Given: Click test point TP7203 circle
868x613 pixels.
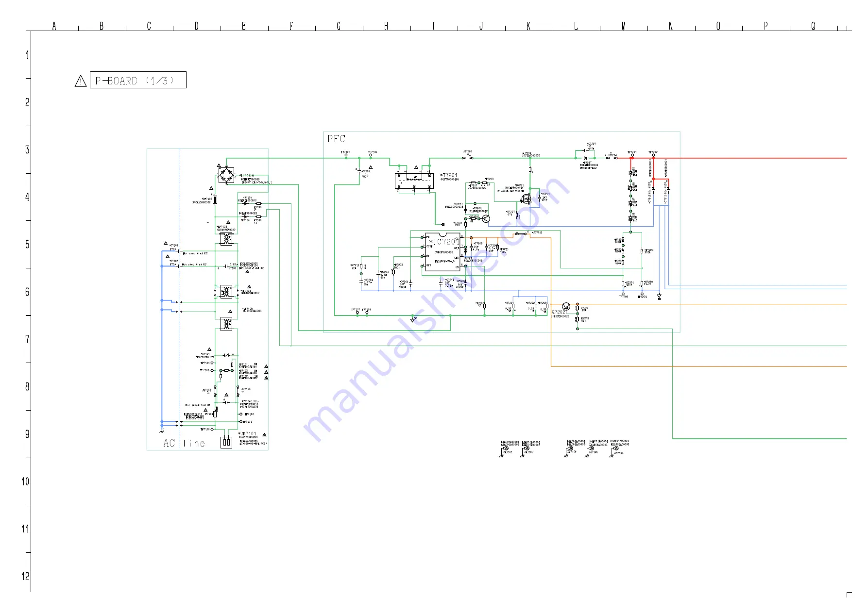Looking at the screenshot, I should 623,293.
